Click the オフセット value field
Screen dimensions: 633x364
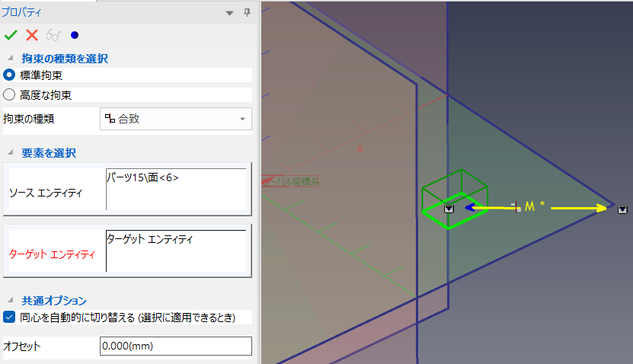[x=175, y=346]
